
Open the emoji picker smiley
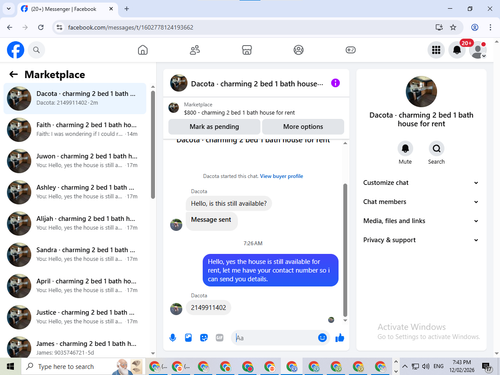point(322,338)
